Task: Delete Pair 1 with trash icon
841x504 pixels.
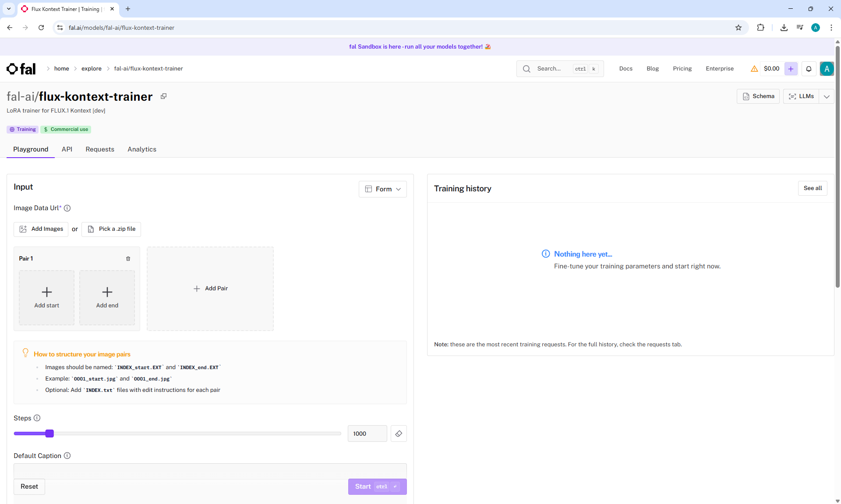Action: point(128,259)
